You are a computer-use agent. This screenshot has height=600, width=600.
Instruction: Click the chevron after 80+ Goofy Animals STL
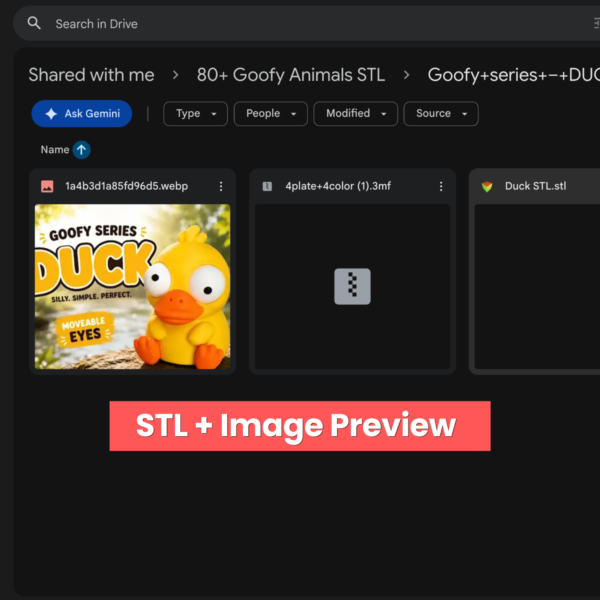406,75
